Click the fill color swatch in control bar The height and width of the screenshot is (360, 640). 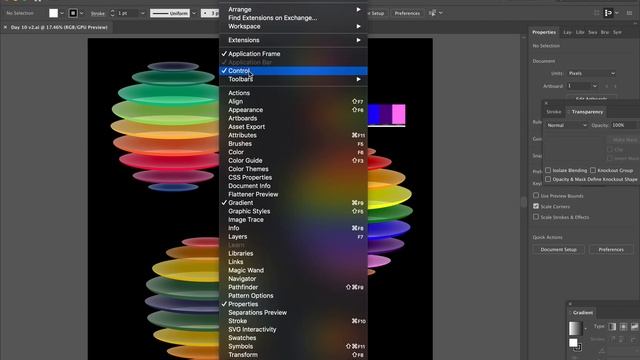tap(53, 13)
